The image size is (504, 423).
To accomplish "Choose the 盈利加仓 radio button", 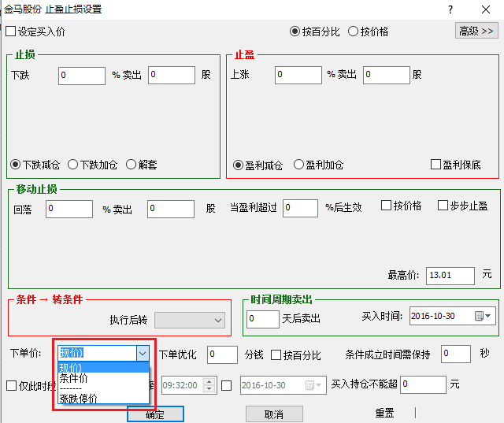I will coord(299,165).
